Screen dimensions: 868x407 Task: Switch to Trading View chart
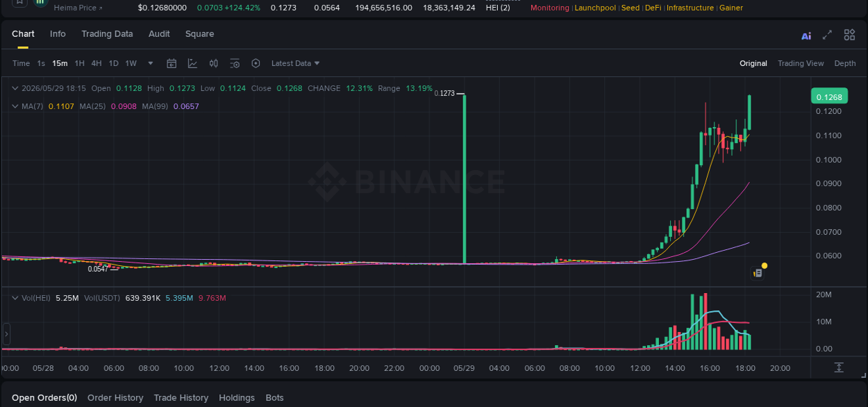pyautogui.click(x=801, y=63)
